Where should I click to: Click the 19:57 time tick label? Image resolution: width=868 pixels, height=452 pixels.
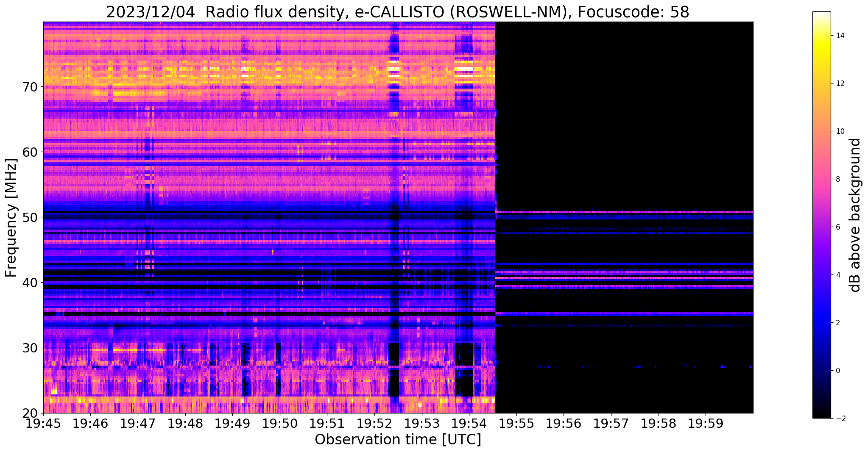pos(611,423)
